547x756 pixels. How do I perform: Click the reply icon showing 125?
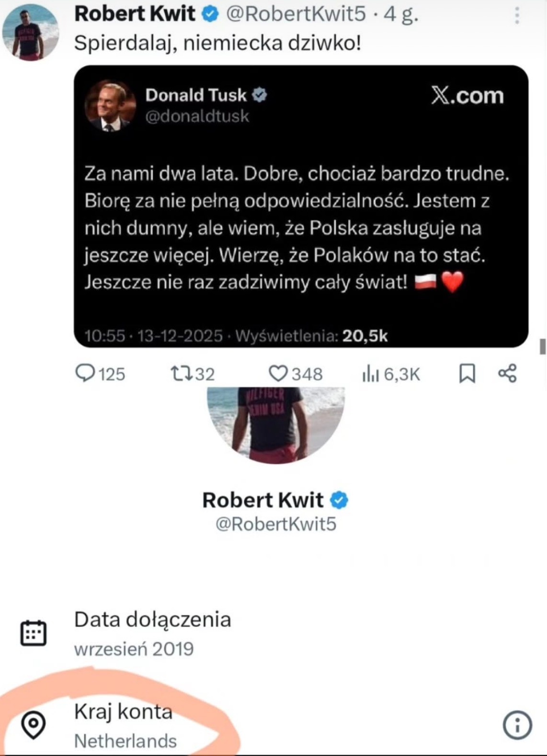(x=85, y=373)
